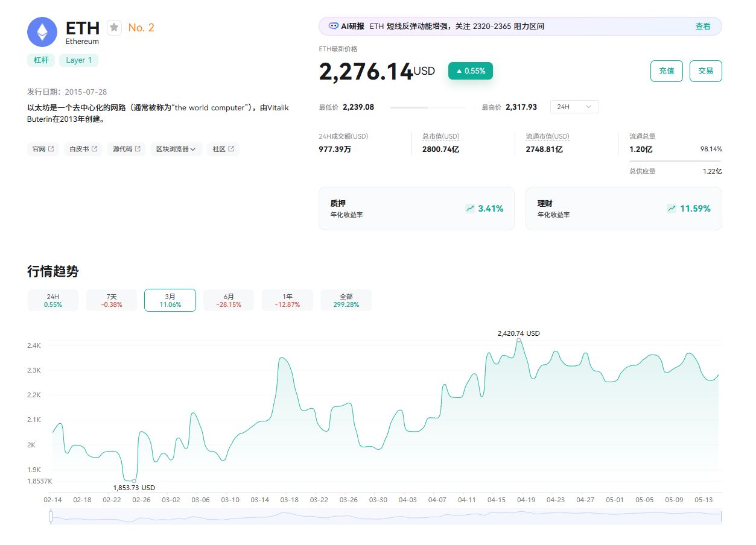Click the low-high price range bar
The height and width of the screenshot is (545, 756).
[428, 107]
